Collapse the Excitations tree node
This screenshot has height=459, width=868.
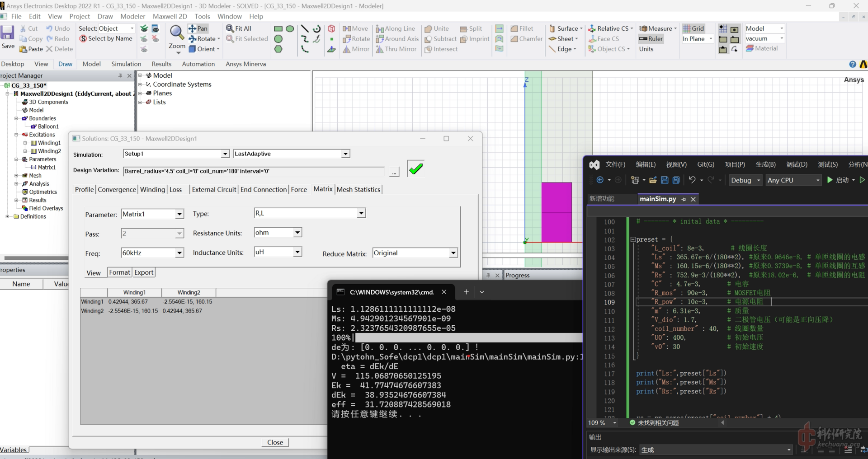[16, 135]
